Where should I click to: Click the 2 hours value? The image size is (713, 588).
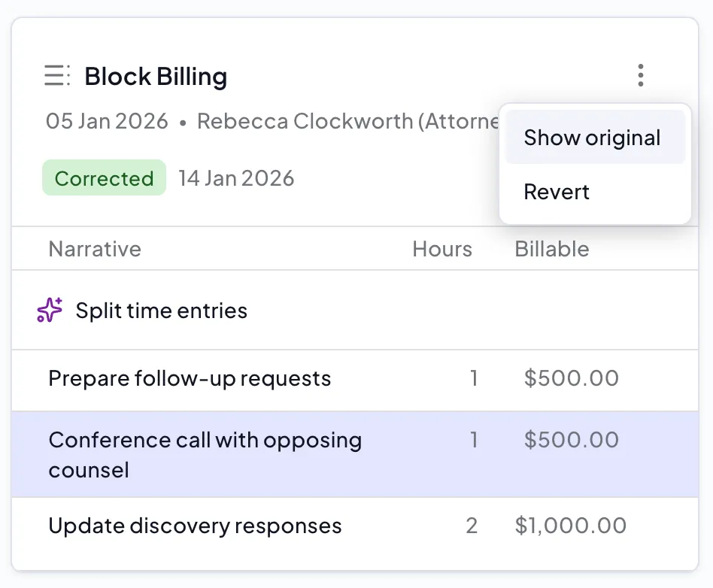pos(472,526)
